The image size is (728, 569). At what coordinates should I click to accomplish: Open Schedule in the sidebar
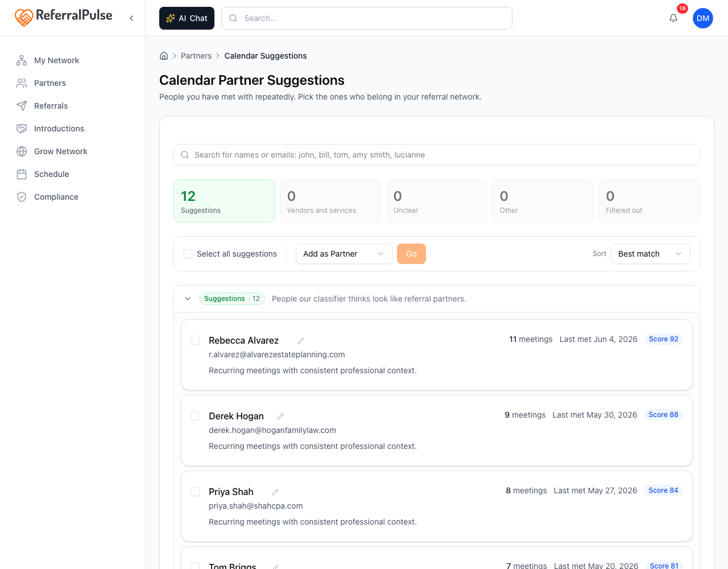click(x=51, y=174)
